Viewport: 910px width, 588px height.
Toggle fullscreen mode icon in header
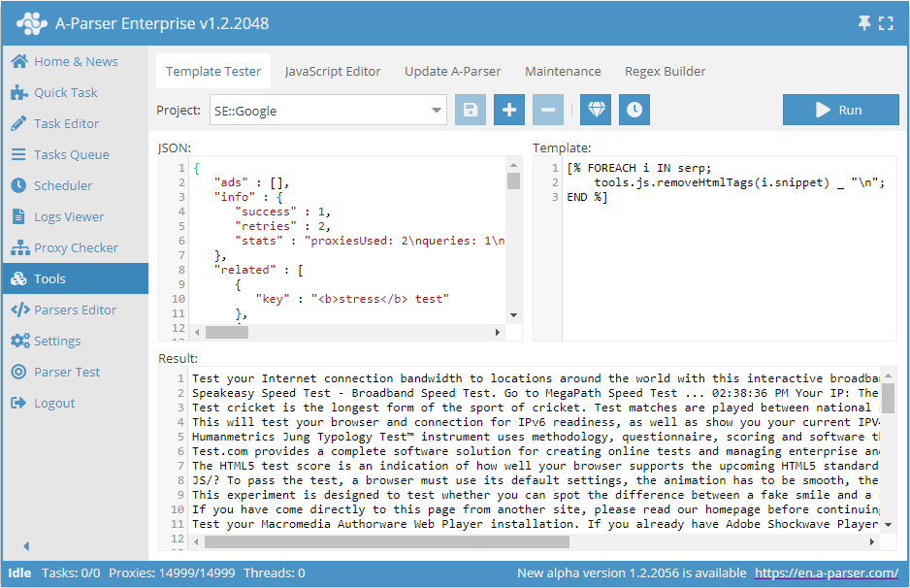coord(886,22)
